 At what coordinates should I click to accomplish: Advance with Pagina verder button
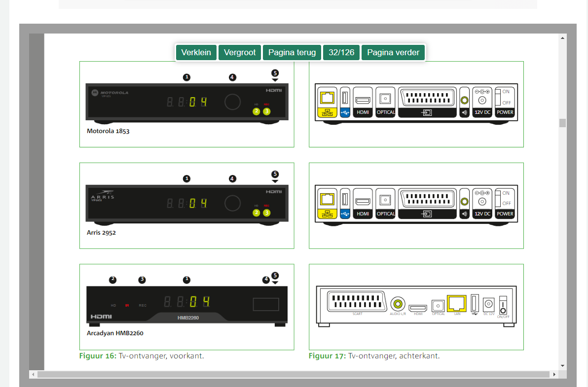point(393,52)
